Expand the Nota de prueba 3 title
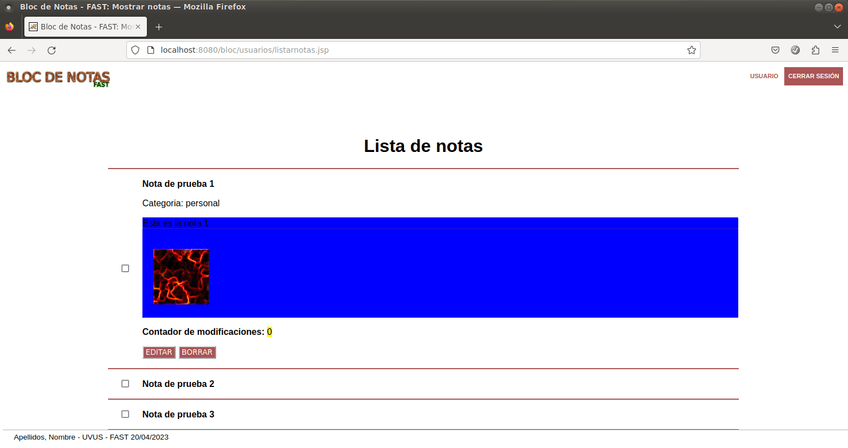This screenshot has width=848, height=448. click(178, 414)
